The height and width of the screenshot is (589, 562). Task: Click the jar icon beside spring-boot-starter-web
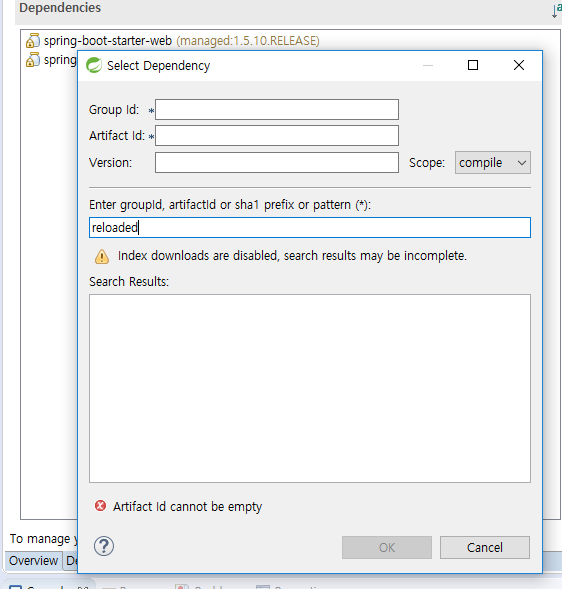pos(33,41)
